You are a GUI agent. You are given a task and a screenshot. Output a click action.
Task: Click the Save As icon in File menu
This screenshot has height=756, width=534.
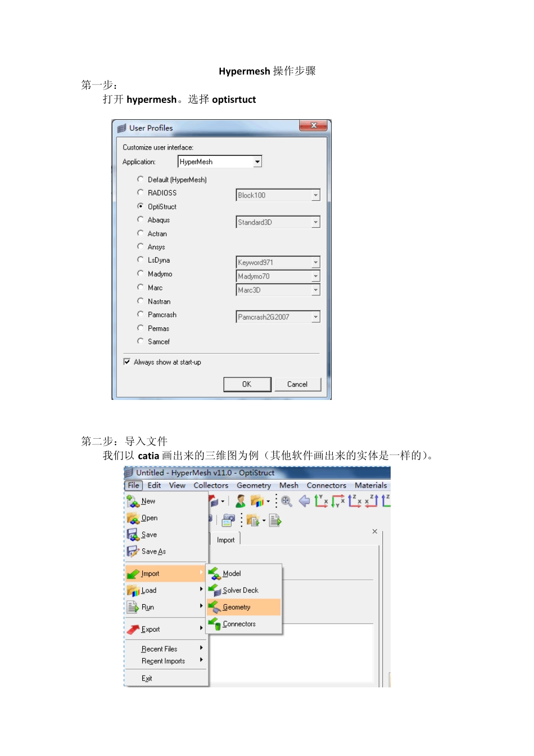[133, 551]
